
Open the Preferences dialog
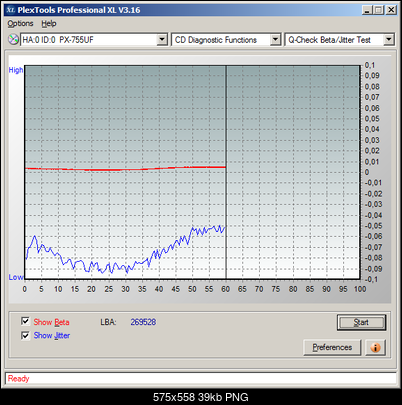[x=332, y=347]
